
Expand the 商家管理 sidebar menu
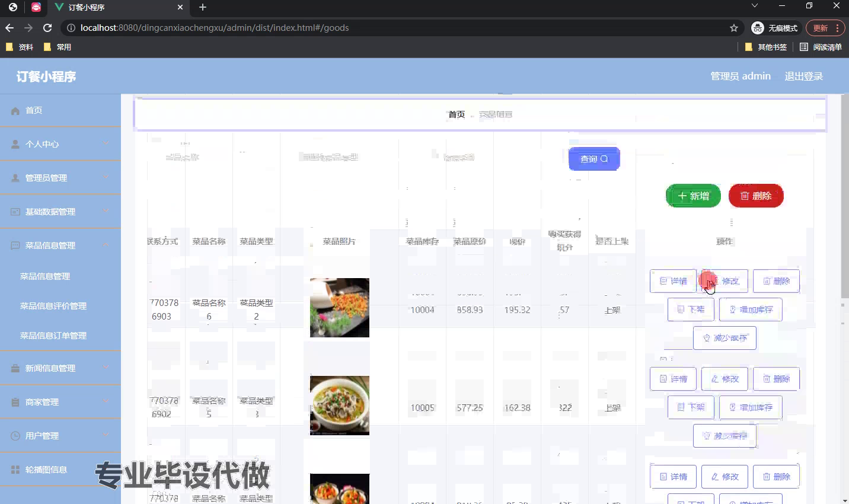tap(60, 402)
